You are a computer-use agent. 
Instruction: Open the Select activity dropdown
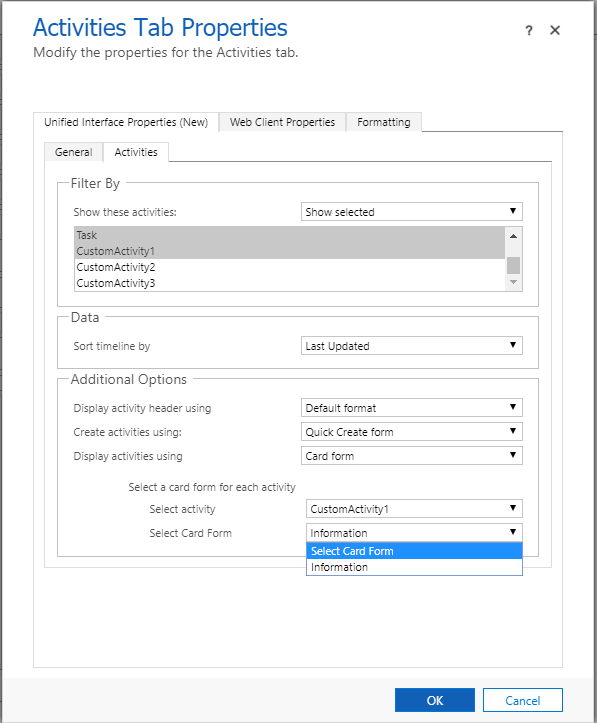tap(414, 509)
